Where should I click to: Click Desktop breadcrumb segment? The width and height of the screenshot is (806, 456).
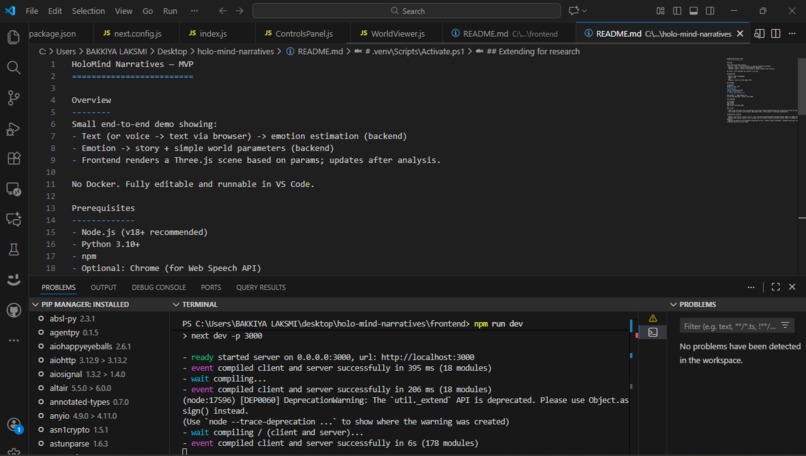point(172,51)
